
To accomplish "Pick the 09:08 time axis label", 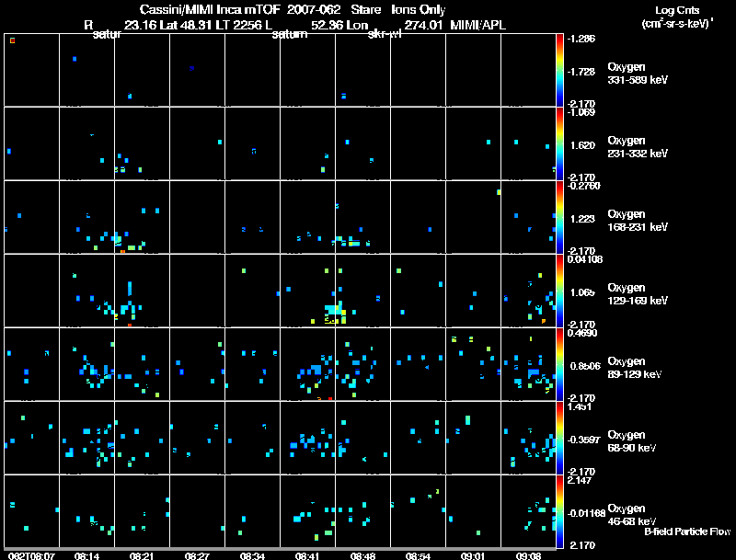I will click(528, 556).
